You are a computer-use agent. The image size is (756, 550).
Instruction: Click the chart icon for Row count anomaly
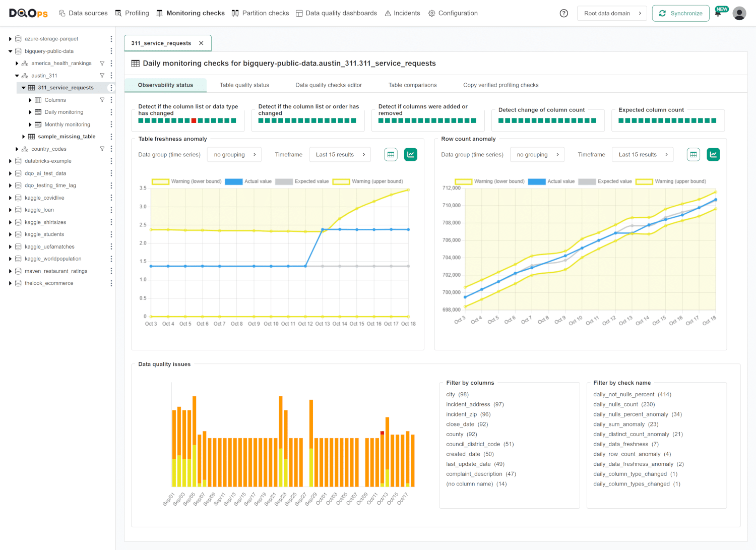tap(713, 154)
